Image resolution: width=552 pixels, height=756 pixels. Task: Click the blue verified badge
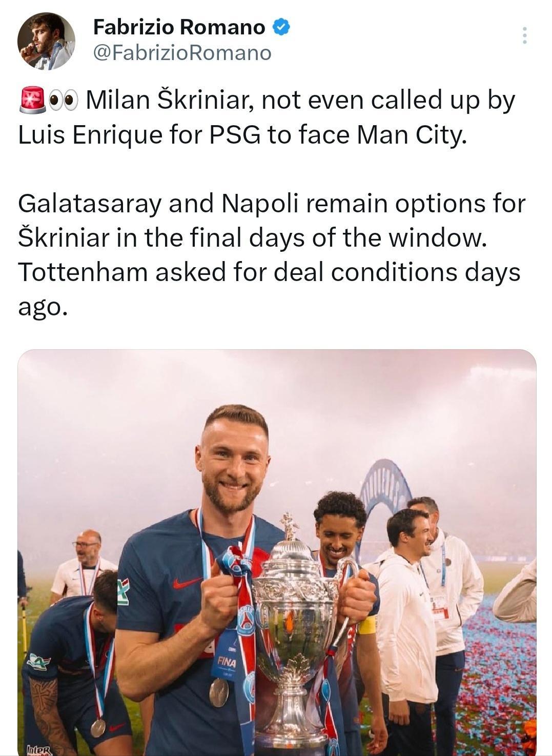281,27
